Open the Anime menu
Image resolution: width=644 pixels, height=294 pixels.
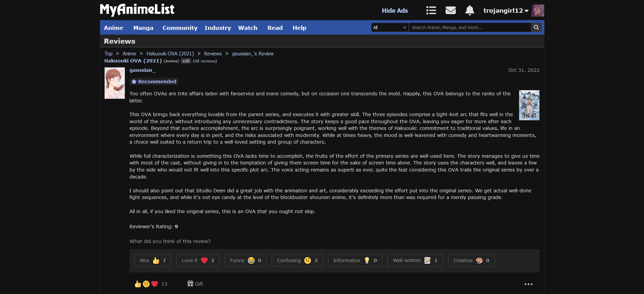point(113,28)
